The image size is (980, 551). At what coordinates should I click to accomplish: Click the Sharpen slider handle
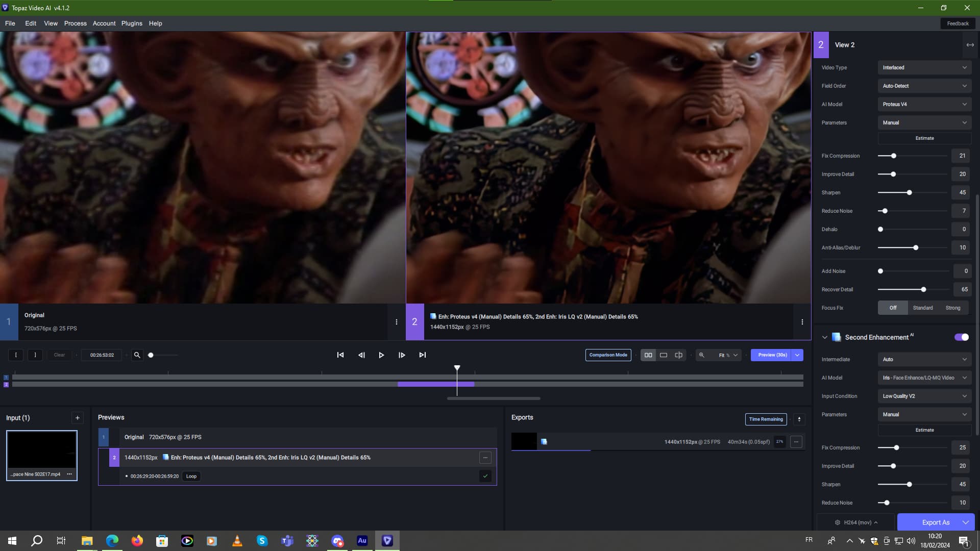[x=909, y=193]
